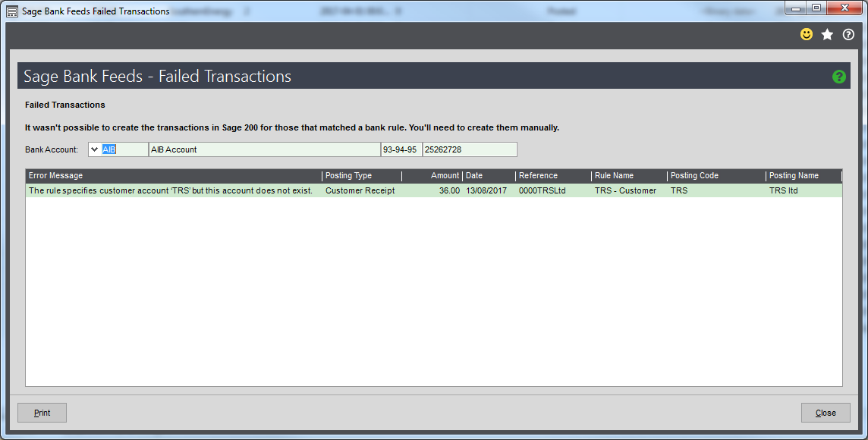
Task: Click the Reference column header
Action: point(552,176)
